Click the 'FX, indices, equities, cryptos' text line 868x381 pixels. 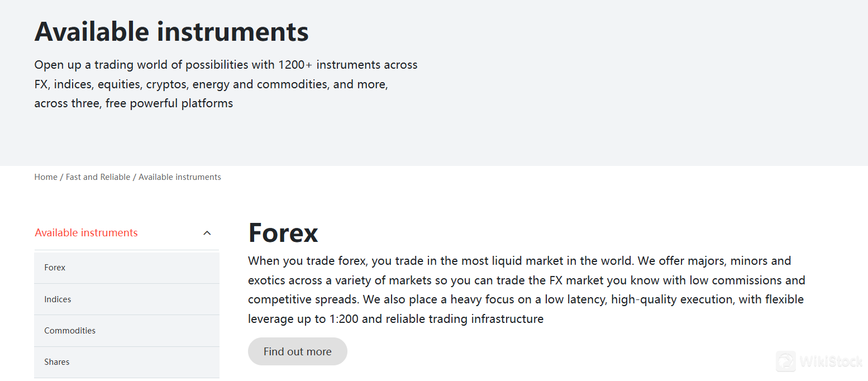[211, 84]
